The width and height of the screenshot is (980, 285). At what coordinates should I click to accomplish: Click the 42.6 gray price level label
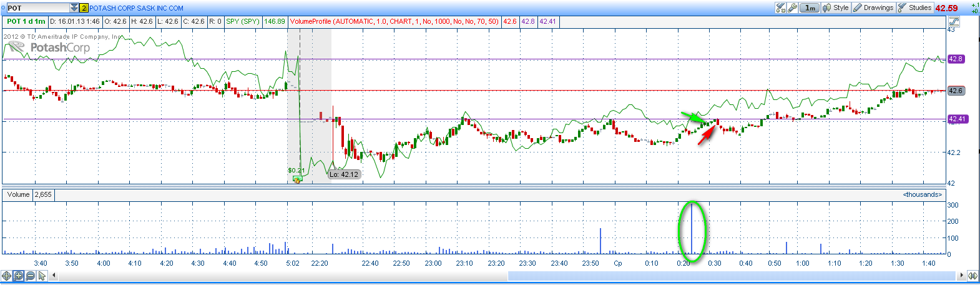[956, 91]
